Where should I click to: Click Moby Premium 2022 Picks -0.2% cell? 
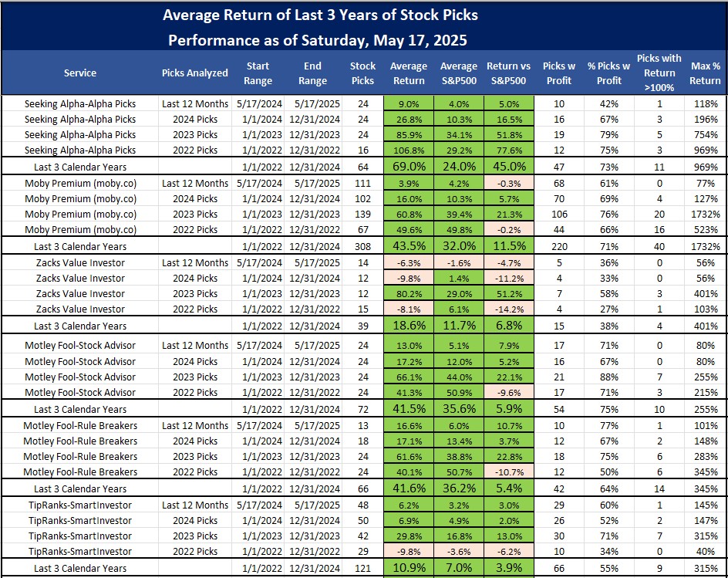tap(509, 229)
